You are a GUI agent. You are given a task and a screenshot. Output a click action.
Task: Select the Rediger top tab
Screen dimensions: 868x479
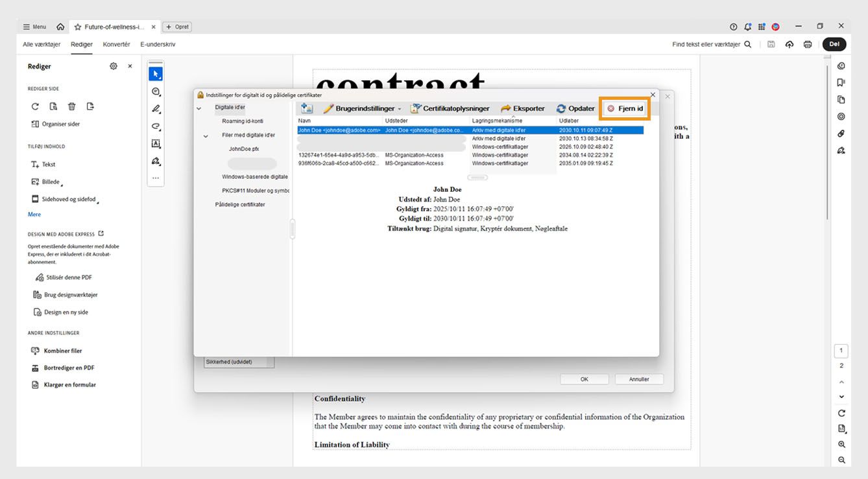[x=82, y=45]
